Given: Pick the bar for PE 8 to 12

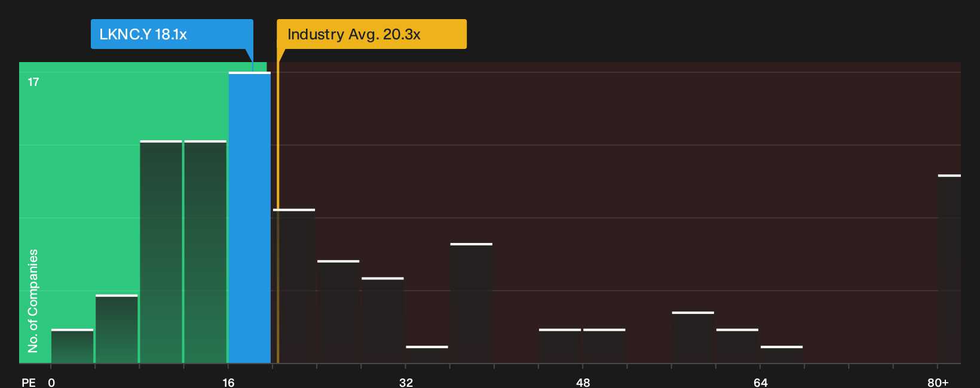Looking at the screenshot, I should [161, 251].
